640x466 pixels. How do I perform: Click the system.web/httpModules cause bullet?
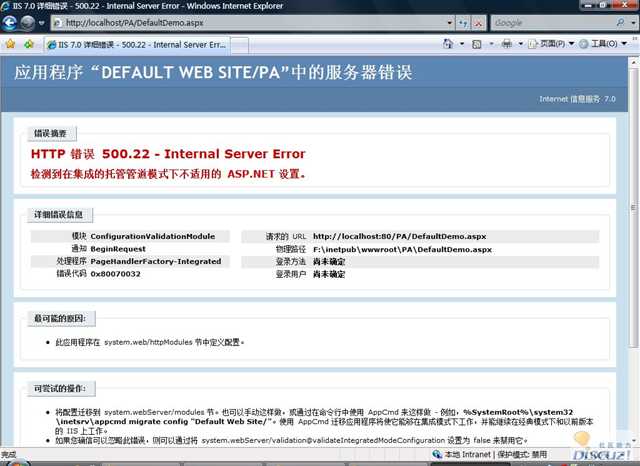coord(149,342)
